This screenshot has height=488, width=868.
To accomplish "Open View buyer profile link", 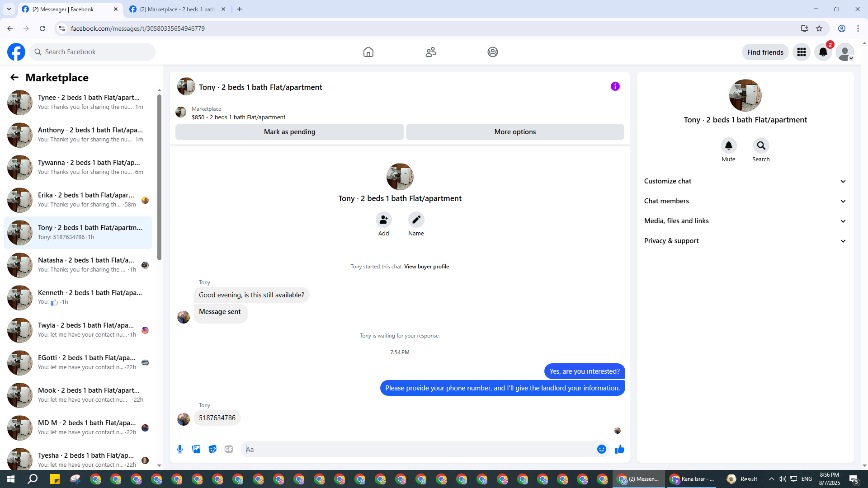I will [x=426, y=267].
